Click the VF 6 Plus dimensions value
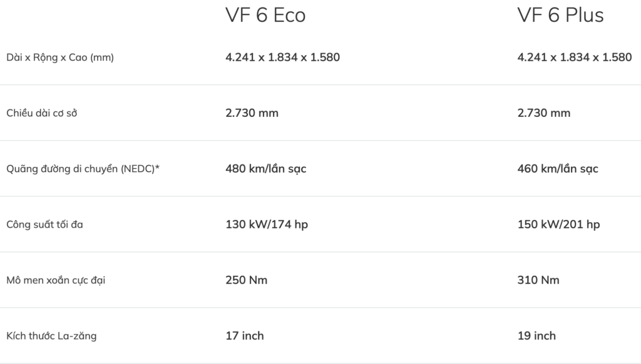Image resolution: width=641 pixels, height=364 pixels. pyautogui.click(x=574, y=58)
